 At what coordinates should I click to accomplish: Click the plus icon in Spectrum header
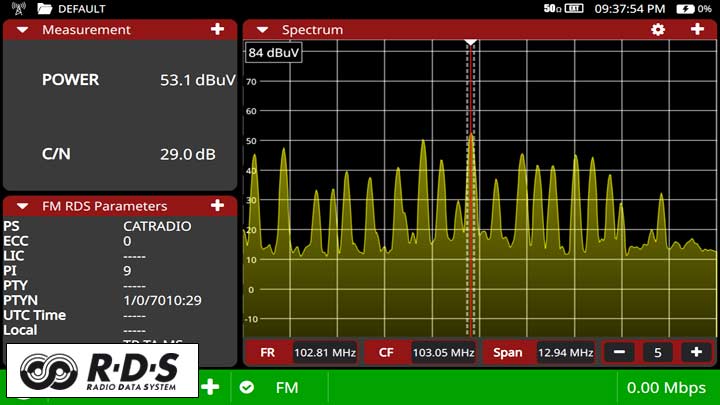tap(697, 29)
